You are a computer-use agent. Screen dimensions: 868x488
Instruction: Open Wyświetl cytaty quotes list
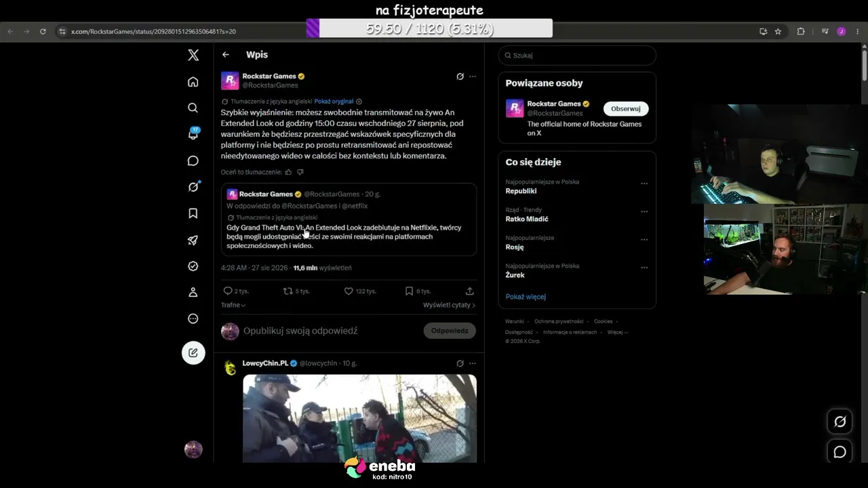(x=449, y=305)
